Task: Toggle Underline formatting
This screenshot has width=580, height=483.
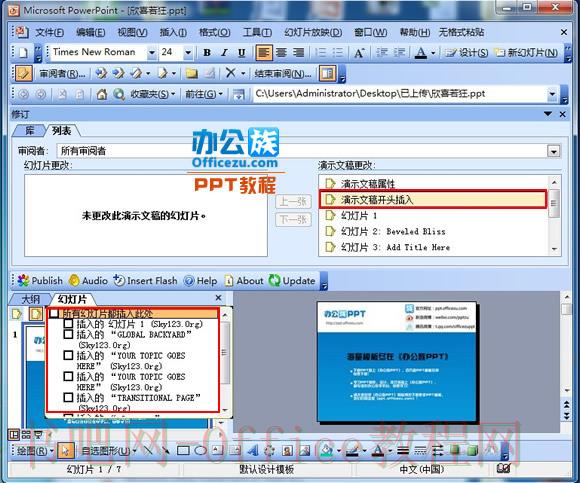Action: 242,53
